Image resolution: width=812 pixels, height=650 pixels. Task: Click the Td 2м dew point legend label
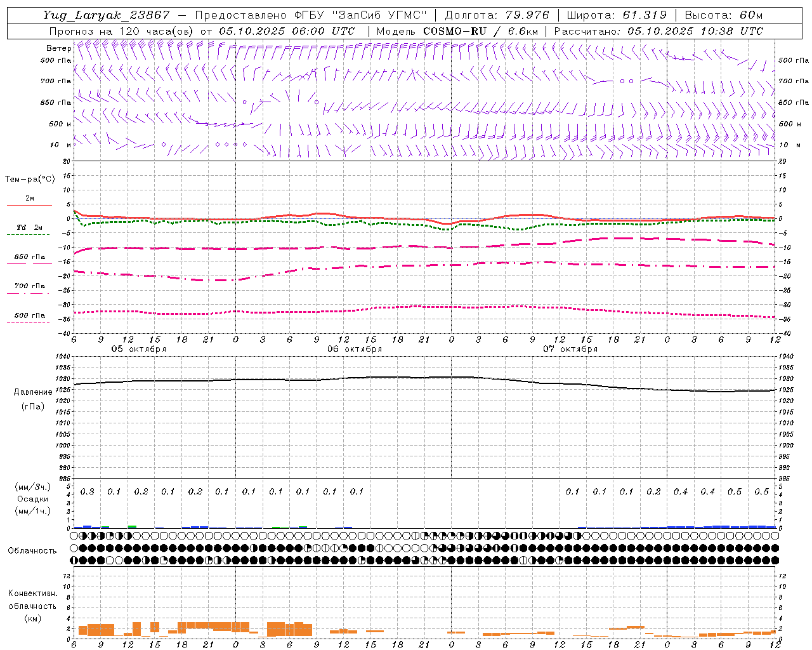click(29, 227)
